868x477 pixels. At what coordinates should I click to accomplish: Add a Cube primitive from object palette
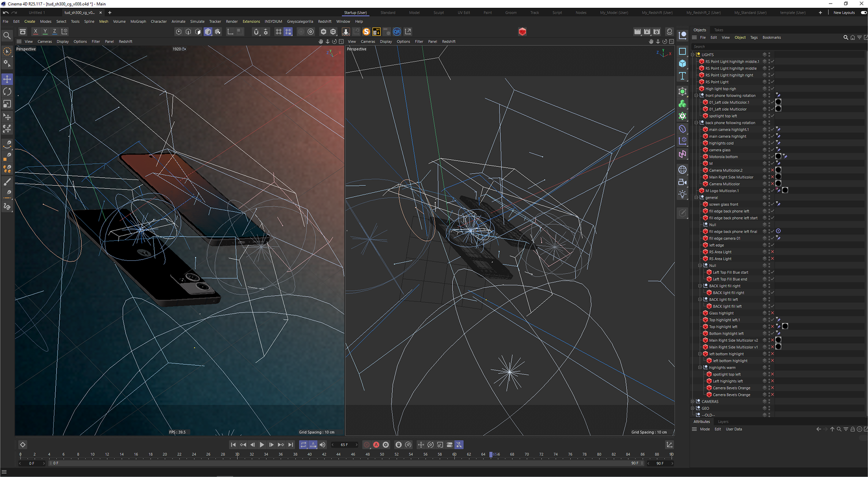tap(683, 64)
